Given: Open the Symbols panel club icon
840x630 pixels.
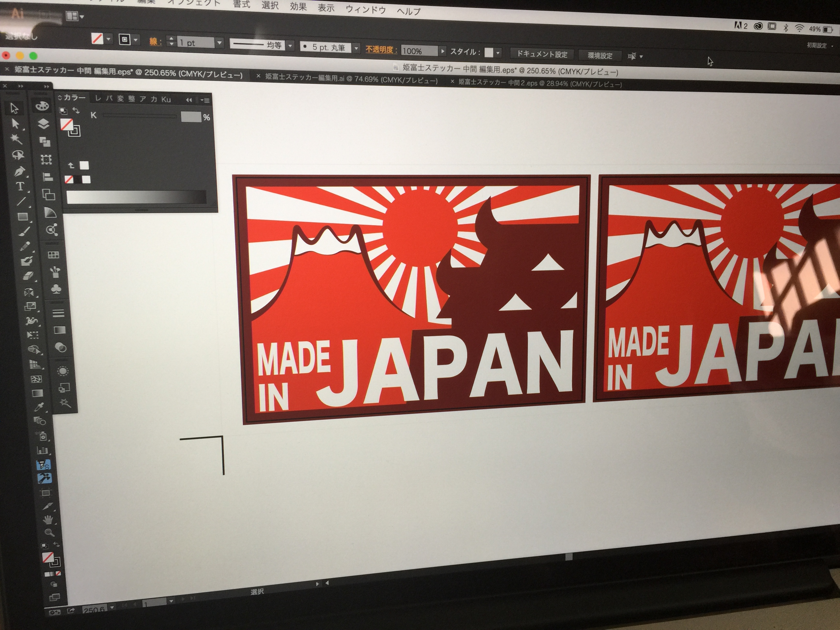Looking at the screenshot, I should [x=56, y=289].
